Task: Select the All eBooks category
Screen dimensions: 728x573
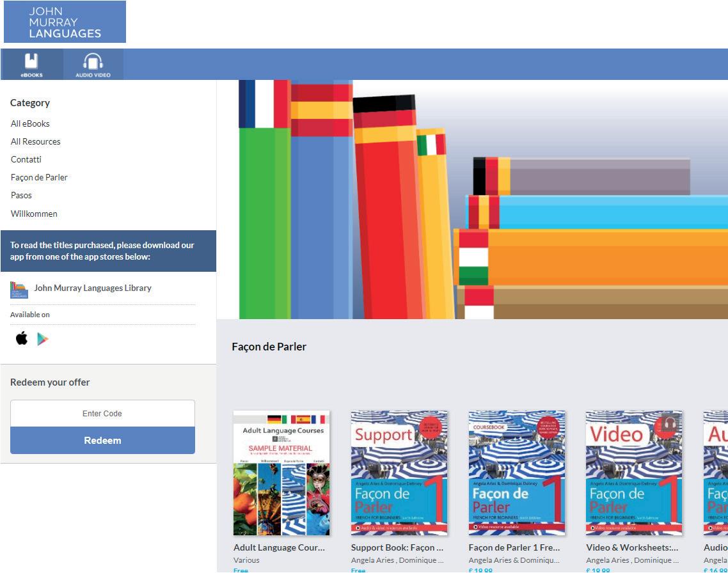Action: 30,123
